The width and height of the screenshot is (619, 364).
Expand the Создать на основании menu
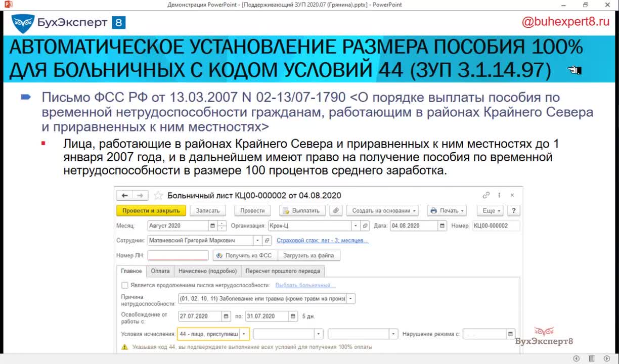(384, 211)
